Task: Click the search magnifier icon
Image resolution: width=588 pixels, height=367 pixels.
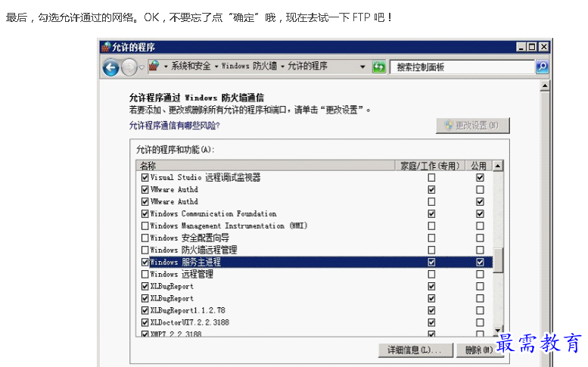Action: 543,67
